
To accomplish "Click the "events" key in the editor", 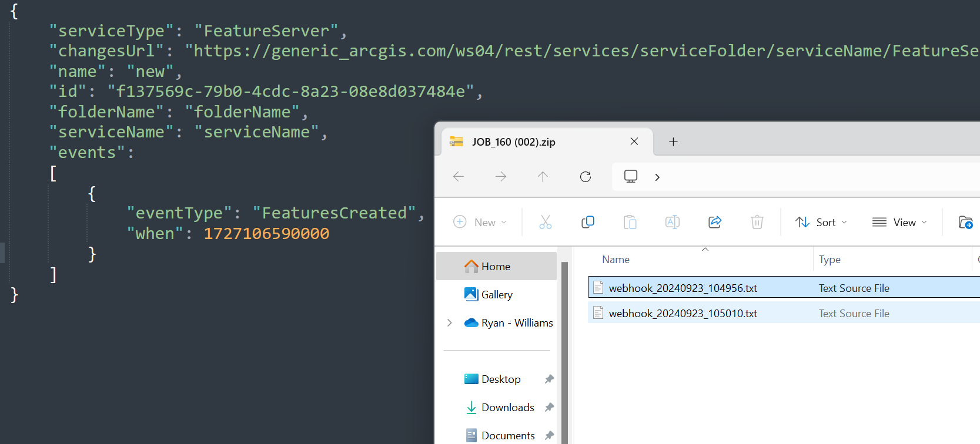I will click(87, 152).
